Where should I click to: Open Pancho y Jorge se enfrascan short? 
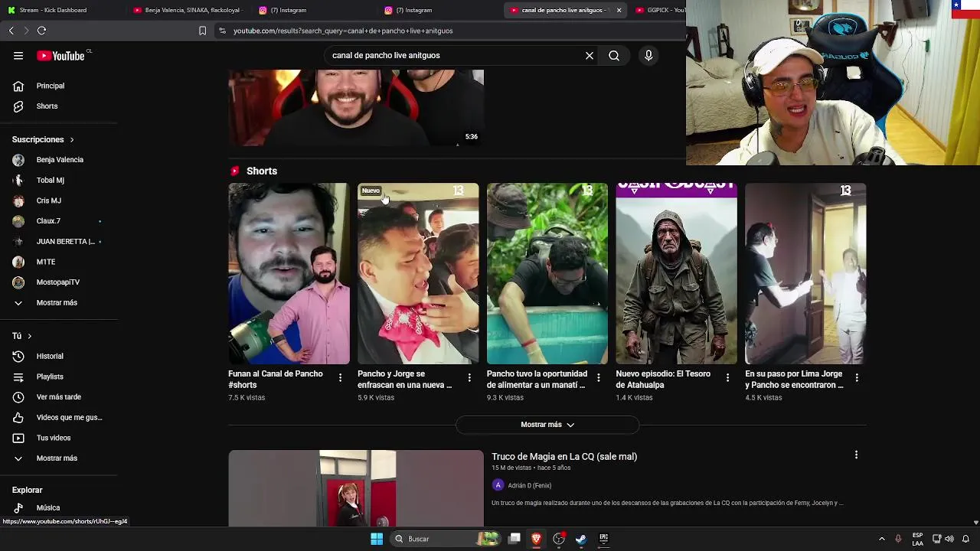(418, 273)
